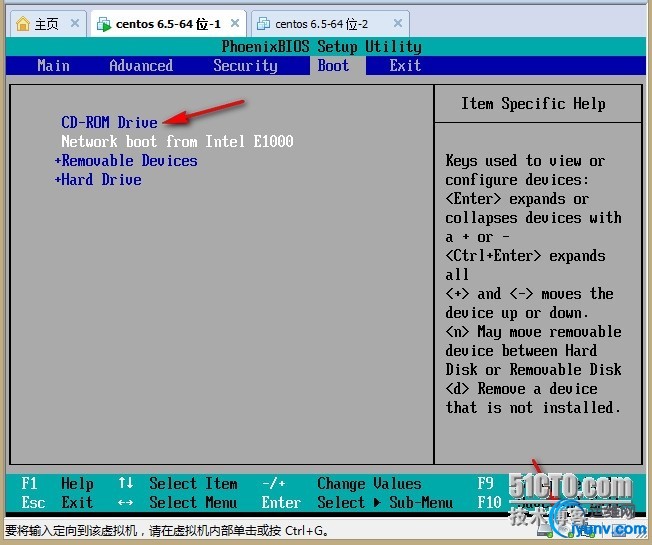Click the Select Menu legend text
The height and width of the screenshot is (545, 652).
click(193, 503)
